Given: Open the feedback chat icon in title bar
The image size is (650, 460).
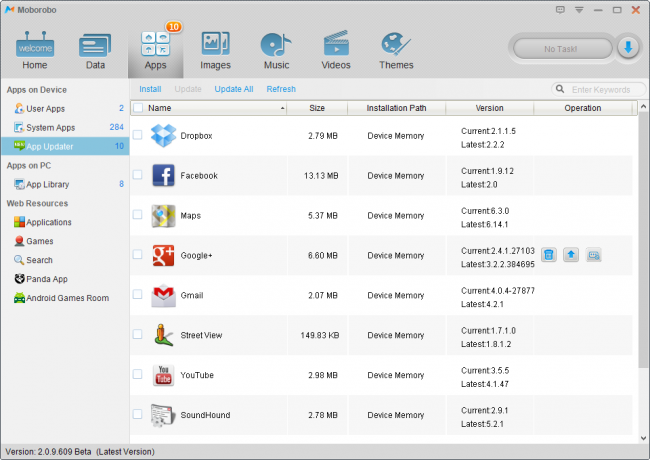Looking at the screenshot, I should pyautogui.click(x=560, y=10).
